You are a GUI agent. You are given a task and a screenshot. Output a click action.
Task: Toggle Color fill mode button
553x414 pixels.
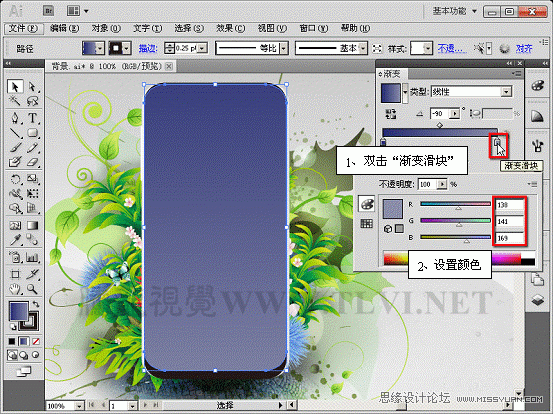pos(12,341)
